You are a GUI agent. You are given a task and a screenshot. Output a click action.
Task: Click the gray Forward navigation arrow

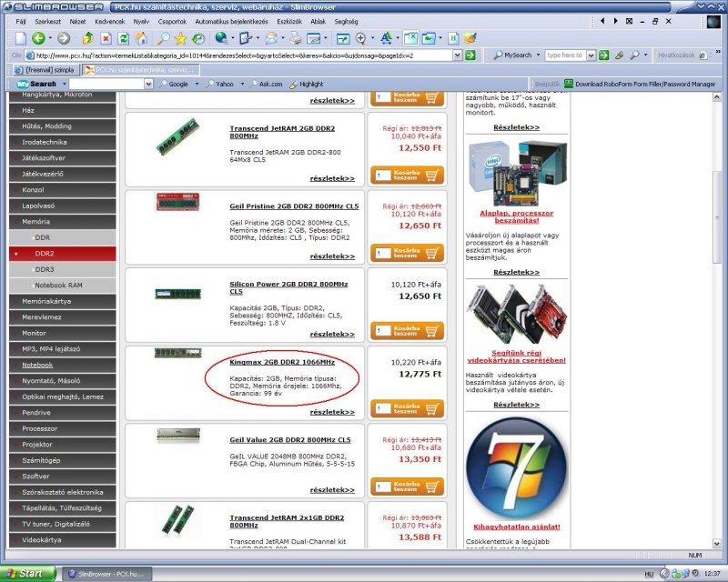tap(64, 38)
